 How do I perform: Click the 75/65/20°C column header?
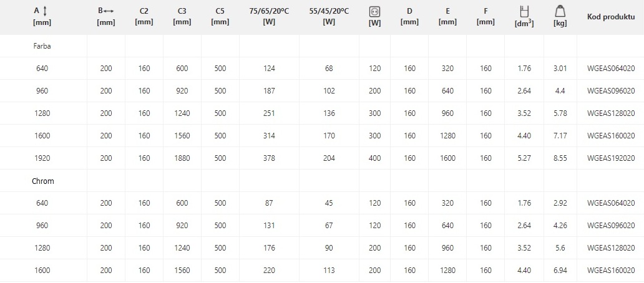pyautogui.click(x=269, y=16)
